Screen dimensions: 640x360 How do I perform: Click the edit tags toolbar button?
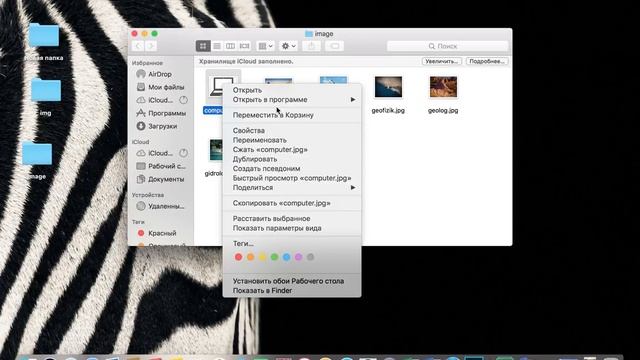334,46
